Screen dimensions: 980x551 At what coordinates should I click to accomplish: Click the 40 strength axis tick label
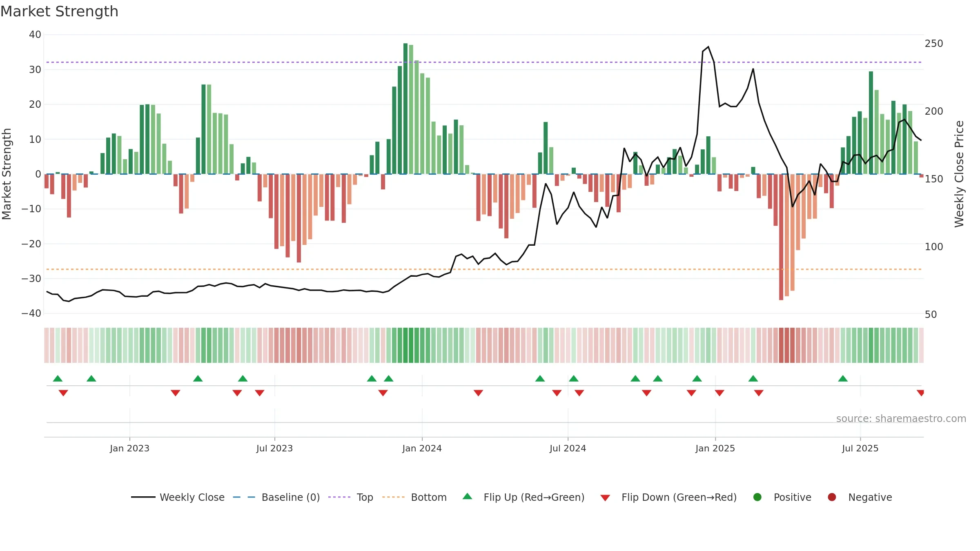point(35,35)
